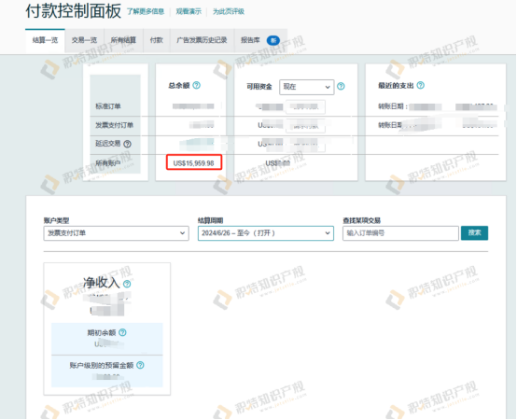Click the 搜索 button
The width and height of the screenshot is (517, 420).
(474, 233)
